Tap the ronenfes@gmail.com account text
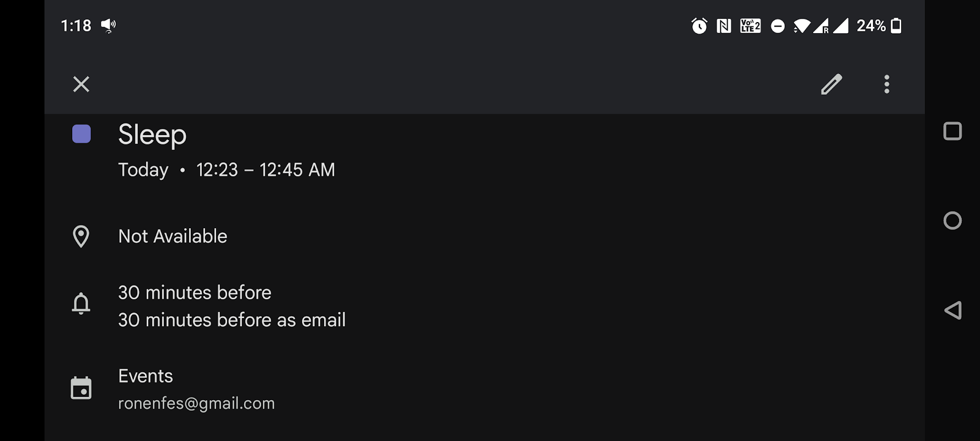 coord(196,404)
